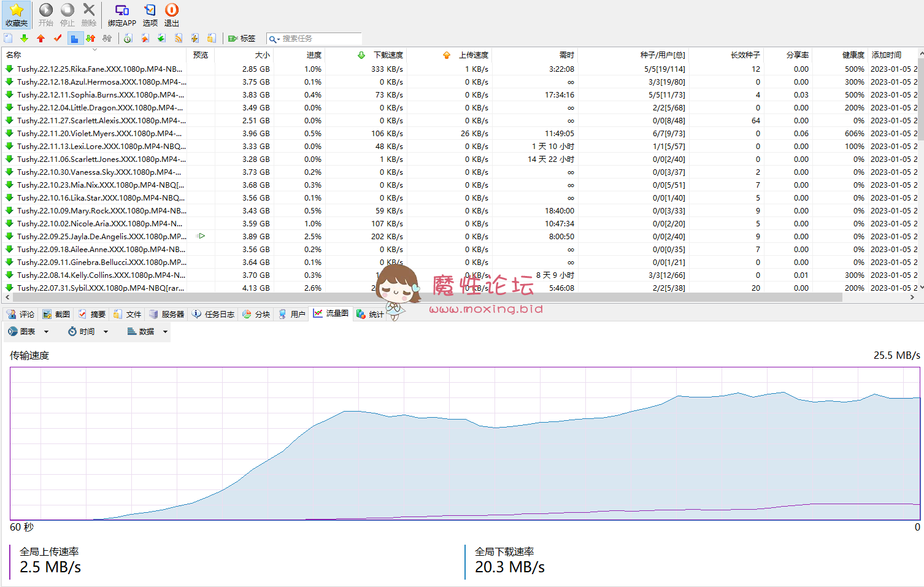The height and width of the screenshot is (587, 924).
Task: Click the task list horizontal scrollbar
Action: click(429, 297)
